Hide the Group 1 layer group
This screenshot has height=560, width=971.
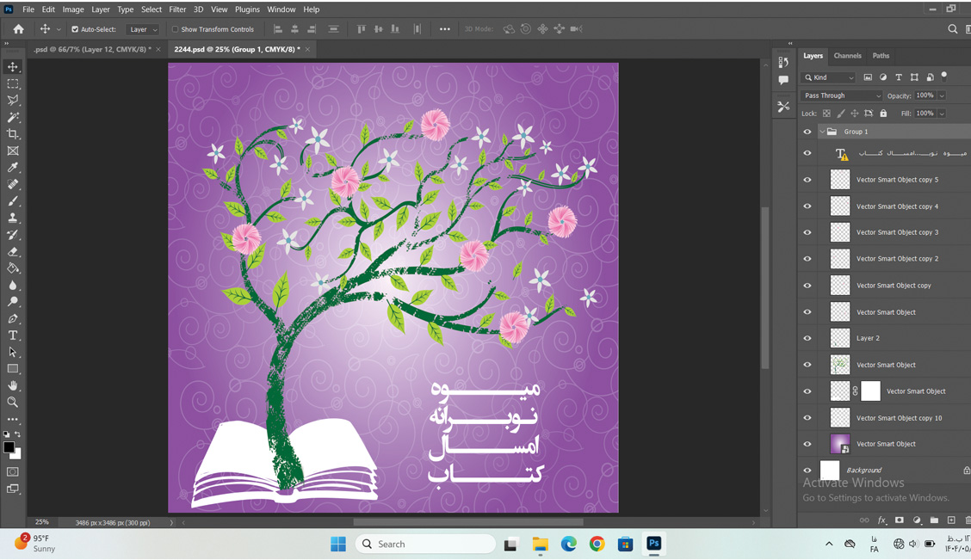point(807,132)
